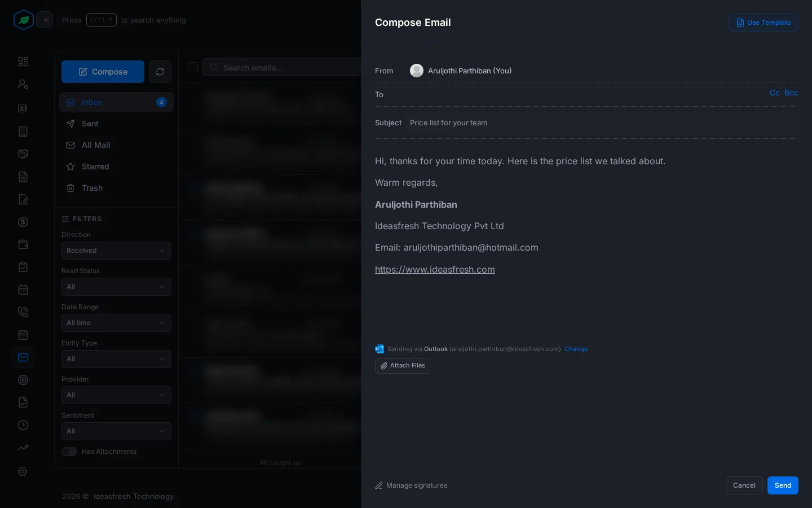The height and width of the screenshot is (508, 812).
Task: Select the Inbox folder
Action: tap(116, 102)
